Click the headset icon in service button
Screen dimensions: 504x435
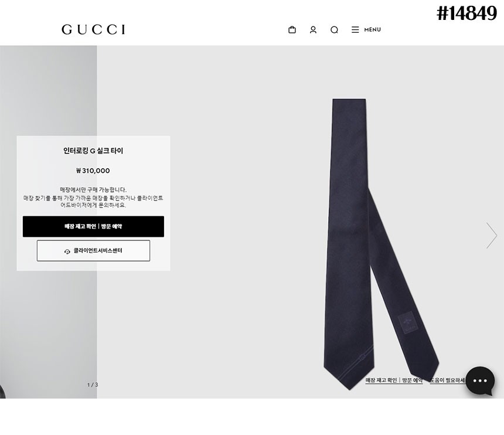[67, 252]
